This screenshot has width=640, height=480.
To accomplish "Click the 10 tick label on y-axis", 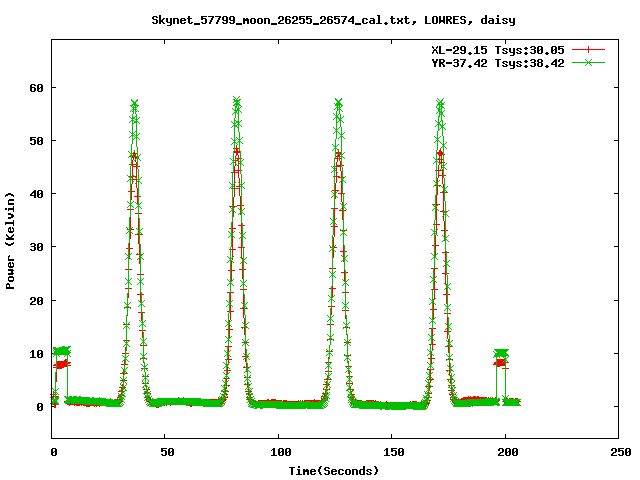I will [36, 353].
